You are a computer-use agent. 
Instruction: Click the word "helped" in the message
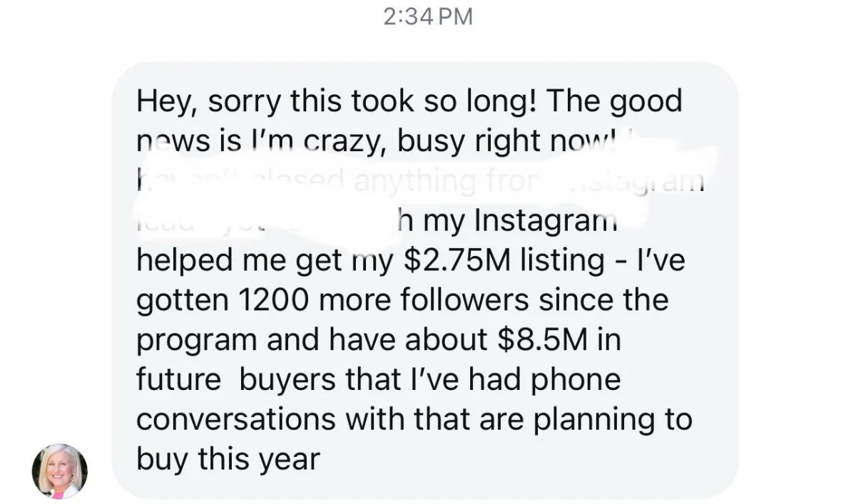click(180, 262)
